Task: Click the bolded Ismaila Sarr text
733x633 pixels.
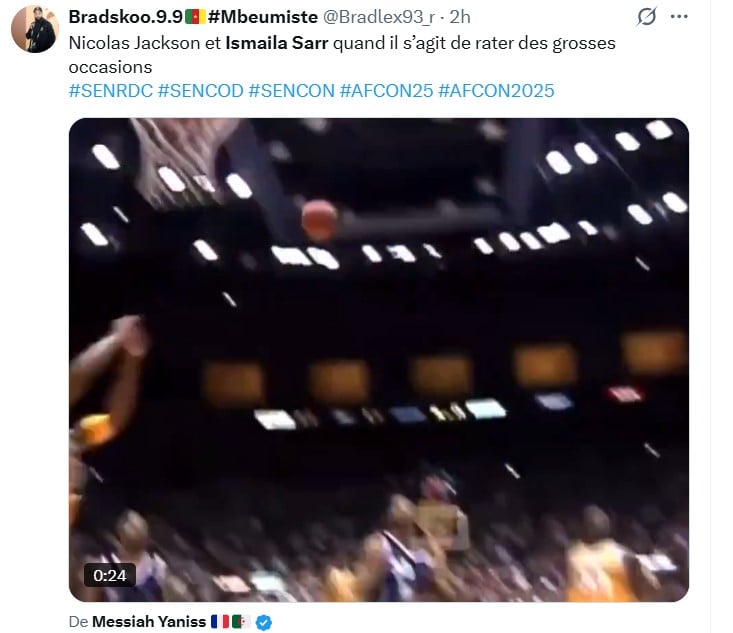Action: (277, 43)
